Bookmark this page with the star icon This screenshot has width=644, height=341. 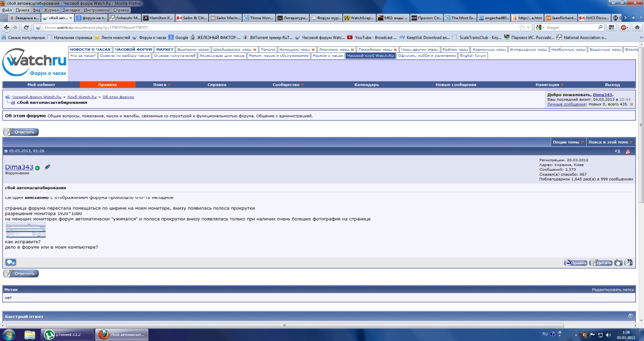click(x=522, y=28)
